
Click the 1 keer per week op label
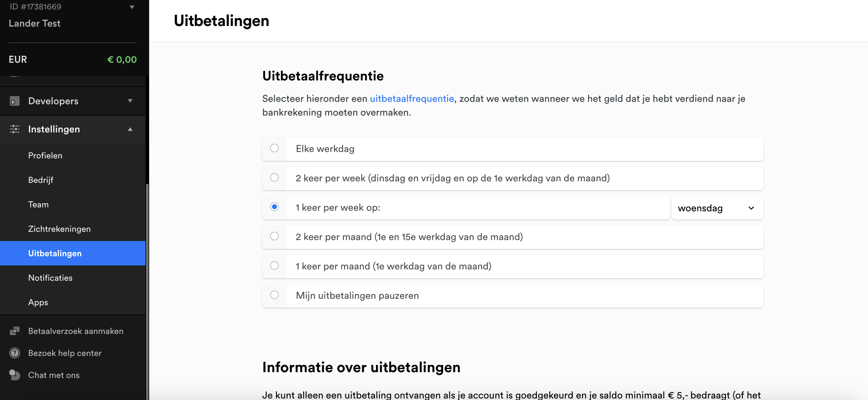pyautogui.click(x=338, y=207)
